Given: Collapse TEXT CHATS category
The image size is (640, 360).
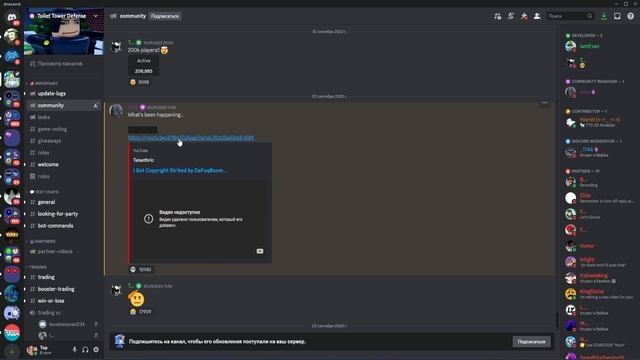Looking at the screenshot, I should [43, 192].
